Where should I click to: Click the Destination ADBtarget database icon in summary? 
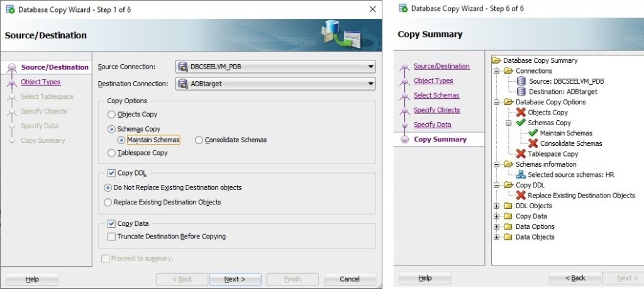pyautogui.click(x=521, y=92)
